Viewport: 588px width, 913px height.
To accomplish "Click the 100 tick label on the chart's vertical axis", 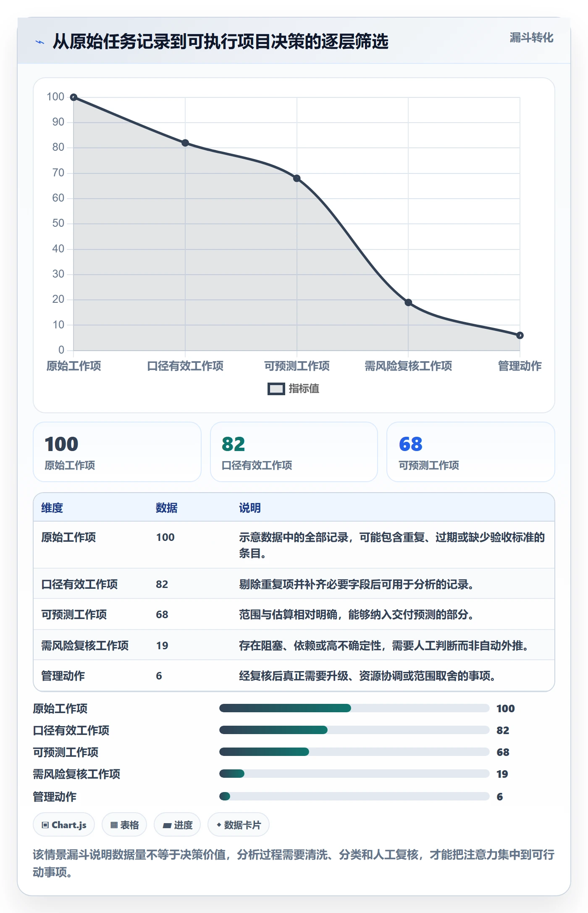I will (x=55, y=97).
